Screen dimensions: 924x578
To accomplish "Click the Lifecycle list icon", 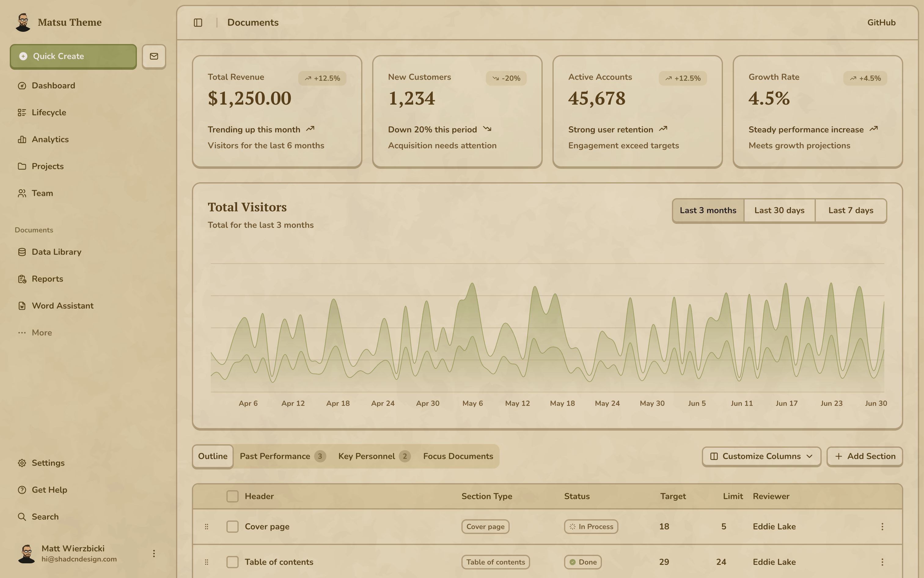I will click(x=22, y=113).
